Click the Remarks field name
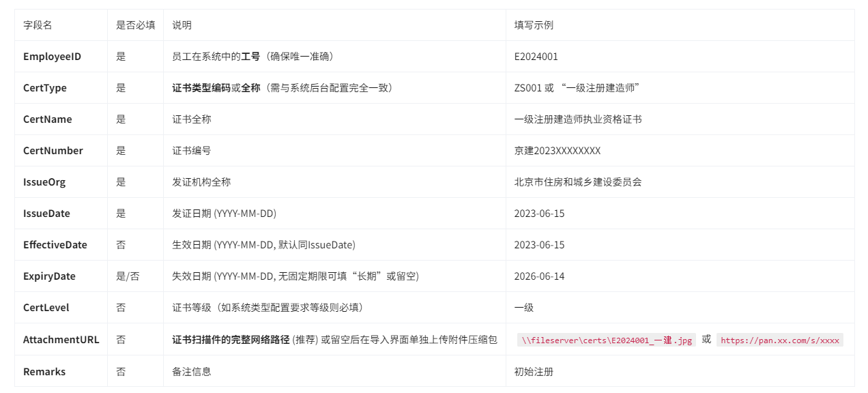The image size is (868, 393). (44, 372)
